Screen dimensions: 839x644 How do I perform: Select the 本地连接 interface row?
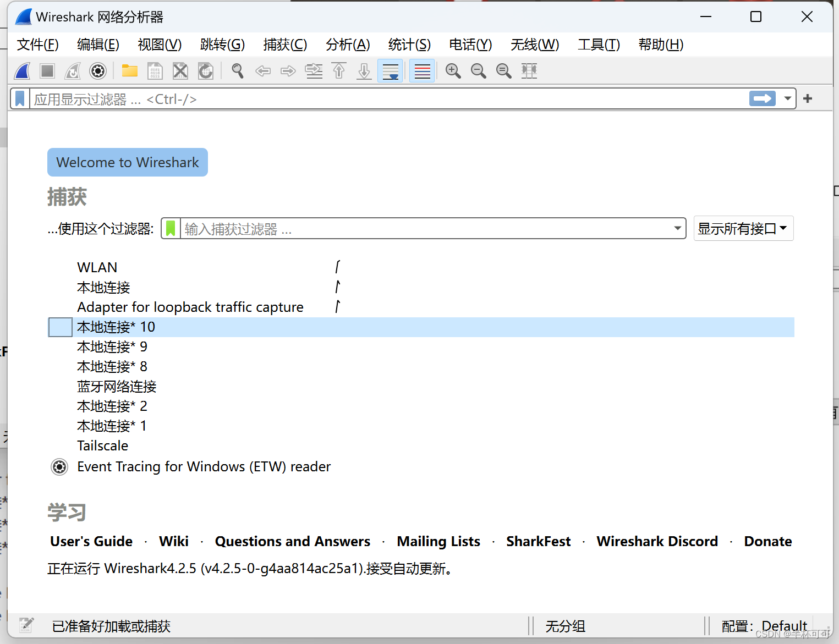tap(421, 287)
